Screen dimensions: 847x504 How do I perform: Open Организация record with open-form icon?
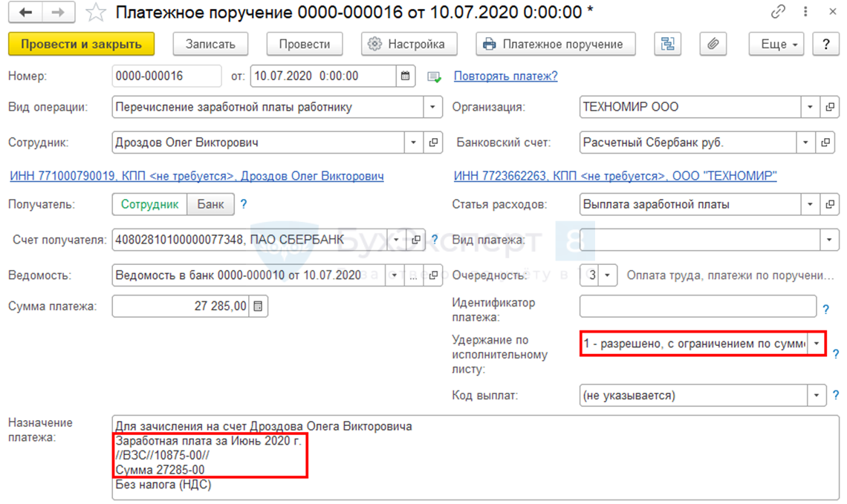829,107
